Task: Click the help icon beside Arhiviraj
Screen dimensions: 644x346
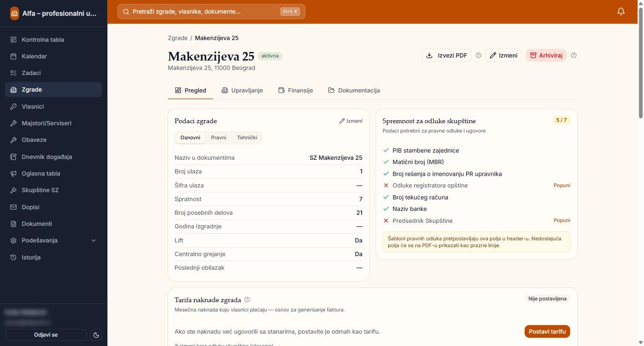Action: tap(574, 55)
